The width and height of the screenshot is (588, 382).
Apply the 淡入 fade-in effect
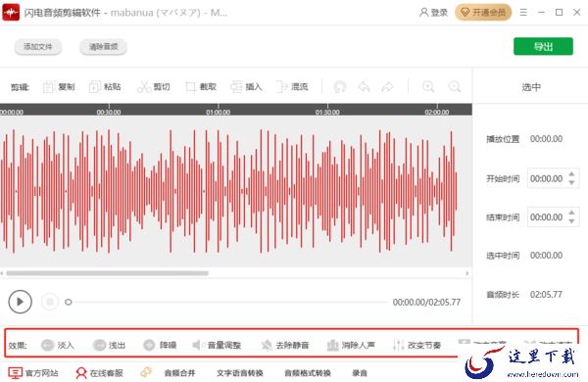tap(58, 345)
